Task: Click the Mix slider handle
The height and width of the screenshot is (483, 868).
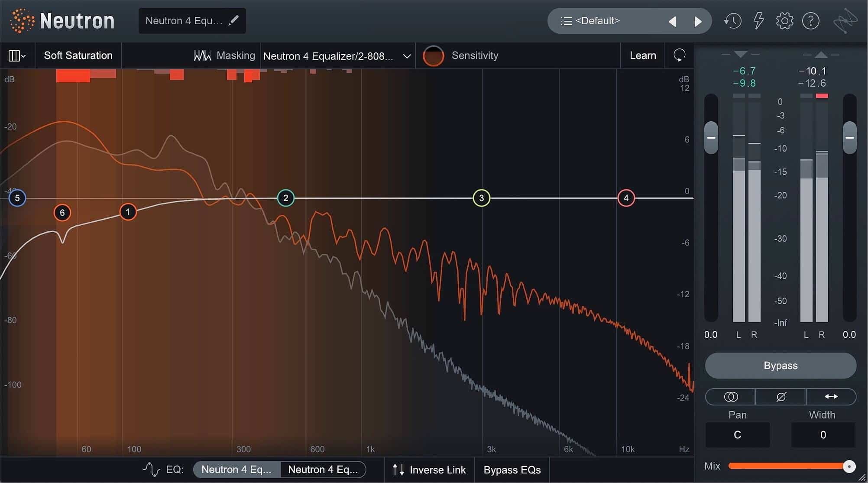Action: point(849,466)
